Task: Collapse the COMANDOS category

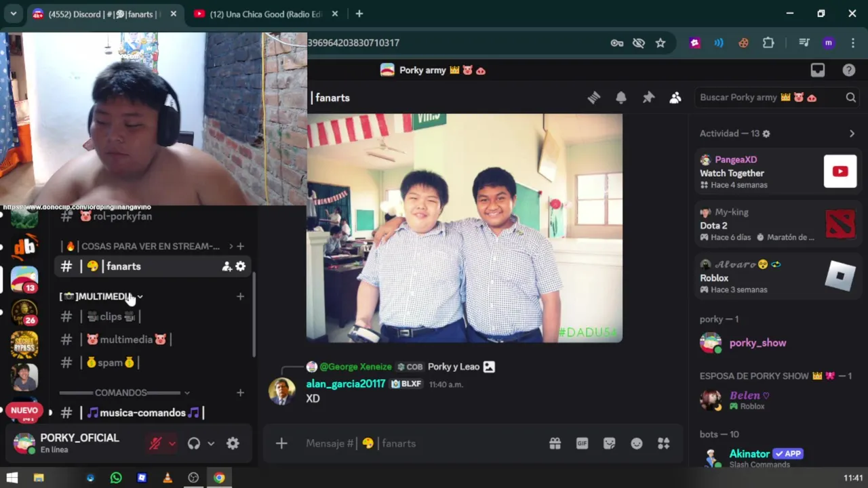Action: (125, 392)
